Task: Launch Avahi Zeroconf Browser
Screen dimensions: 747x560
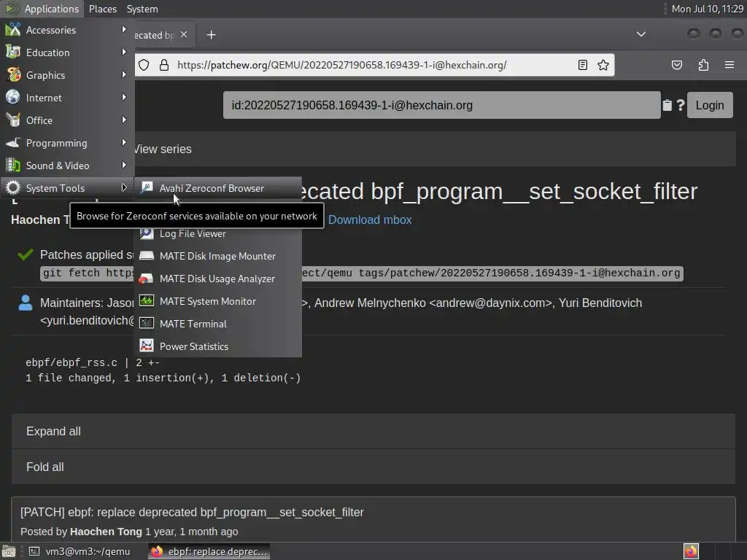Action: pos(217,188)
